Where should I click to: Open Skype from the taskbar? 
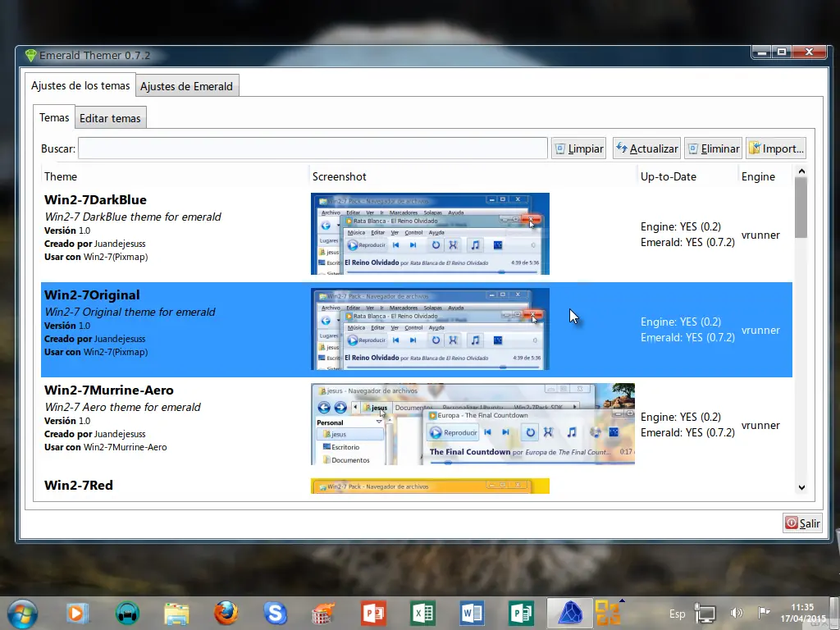pyautogui.click(x=275, y=614)
